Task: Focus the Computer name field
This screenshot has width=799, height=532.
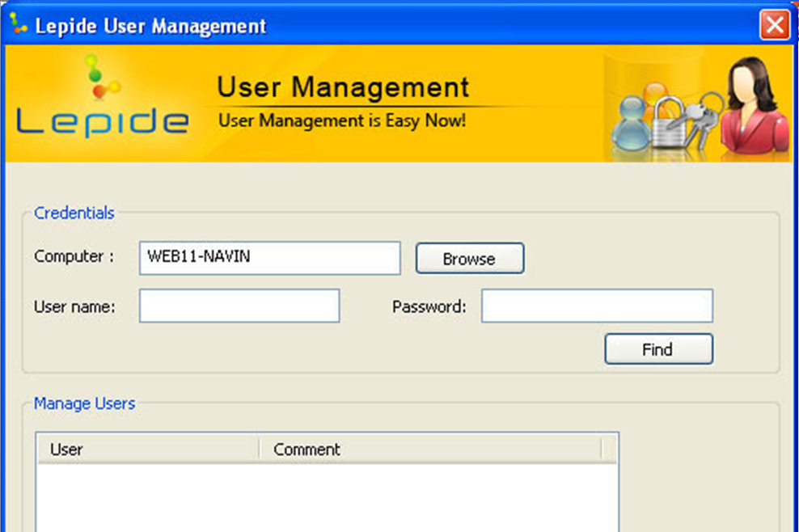Action: pyautogui.click(x=269, y=258)
